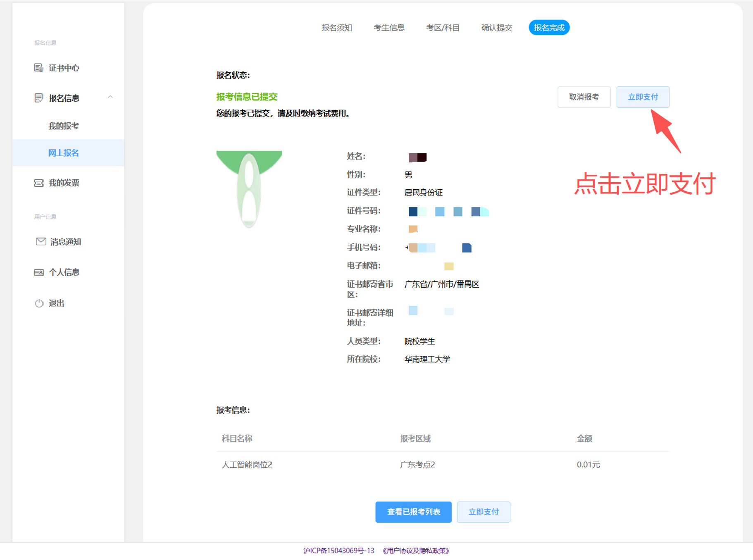Click the 消息通知 envelope icon

(41, 241)
